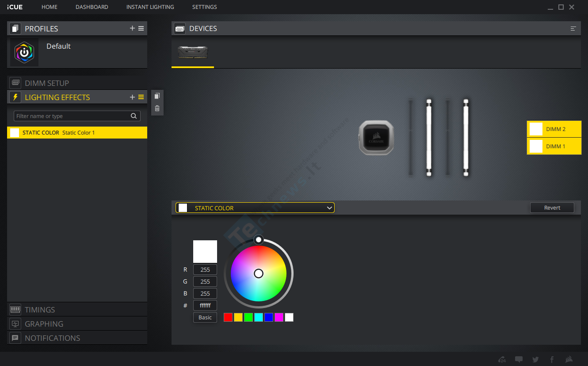Open the Corsair sails logo link
588x366 pixels.
click(569, 359)
